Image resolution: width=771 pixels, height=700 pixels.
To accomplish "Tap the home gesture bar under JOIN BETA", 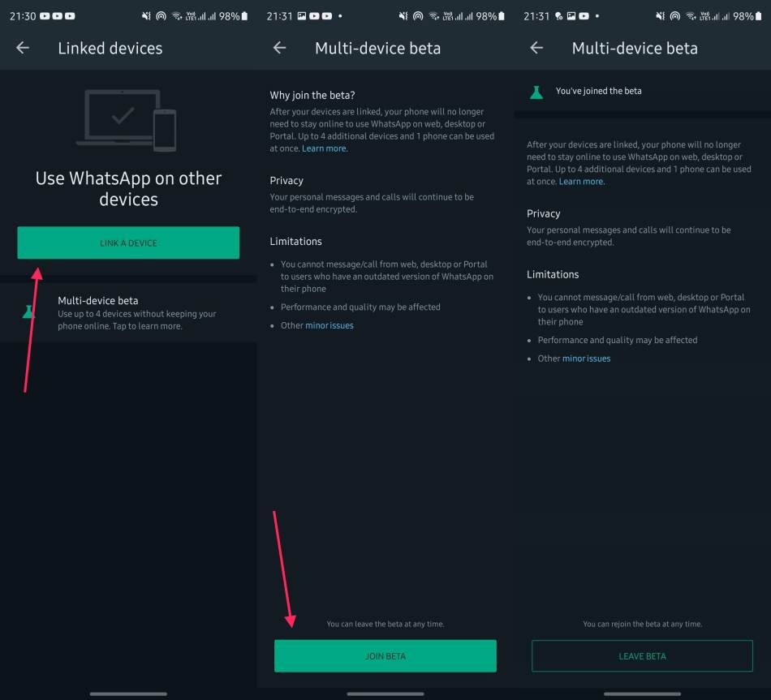I will tap(385, 694).
